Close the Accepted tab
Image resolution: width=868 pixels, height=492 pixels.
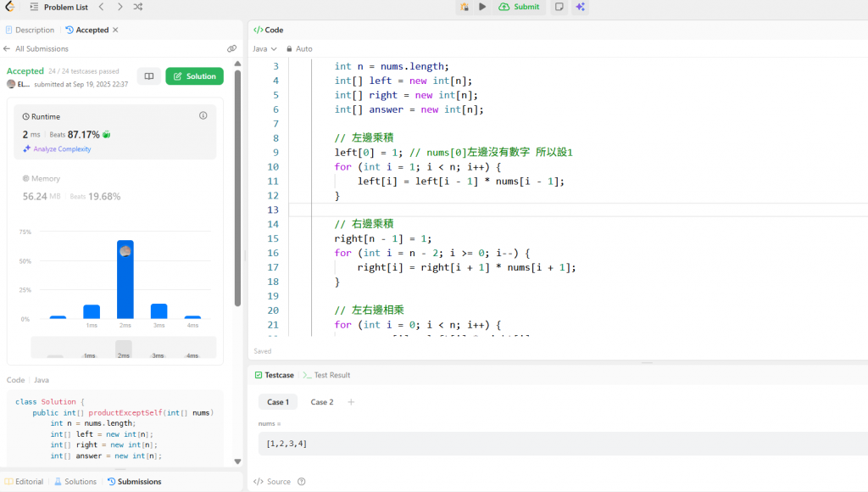point(115,30)
